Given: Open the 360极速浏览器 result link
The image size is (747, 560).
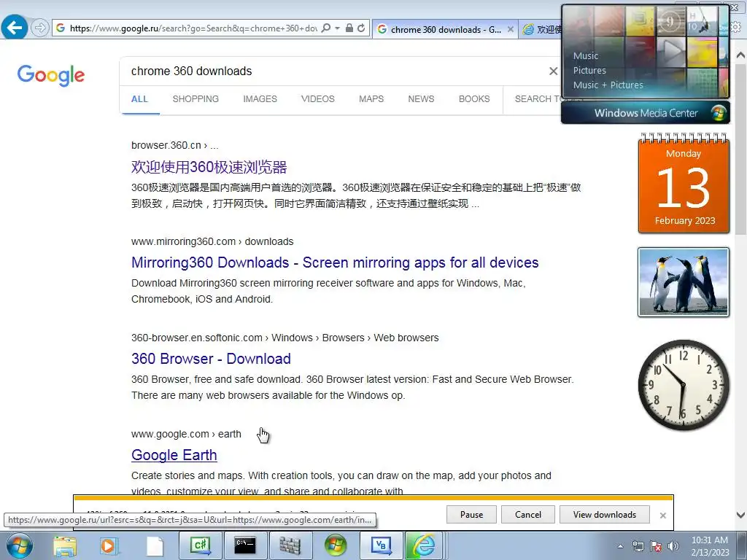Looking at the screenshot, I should pos(209,167).
